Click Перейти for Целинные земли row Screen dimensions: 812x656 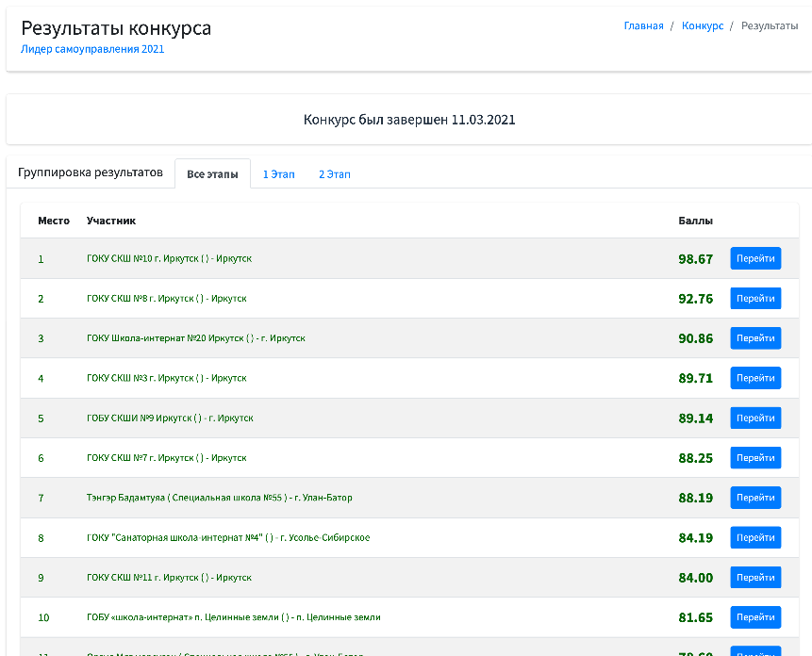point(755,617)
